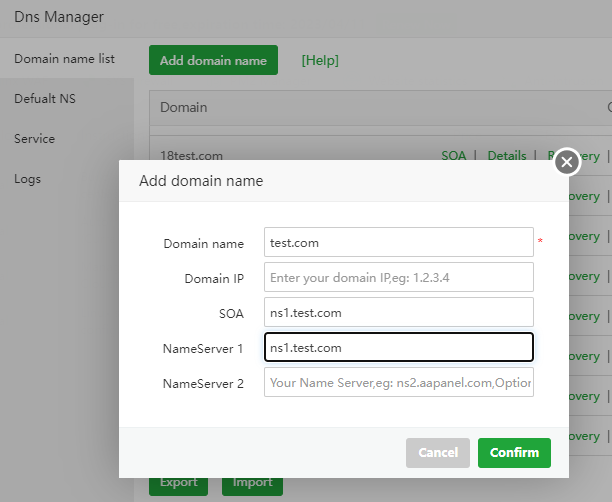
Task: Open SOA link for 18test.com
Action: pos(455,155)
